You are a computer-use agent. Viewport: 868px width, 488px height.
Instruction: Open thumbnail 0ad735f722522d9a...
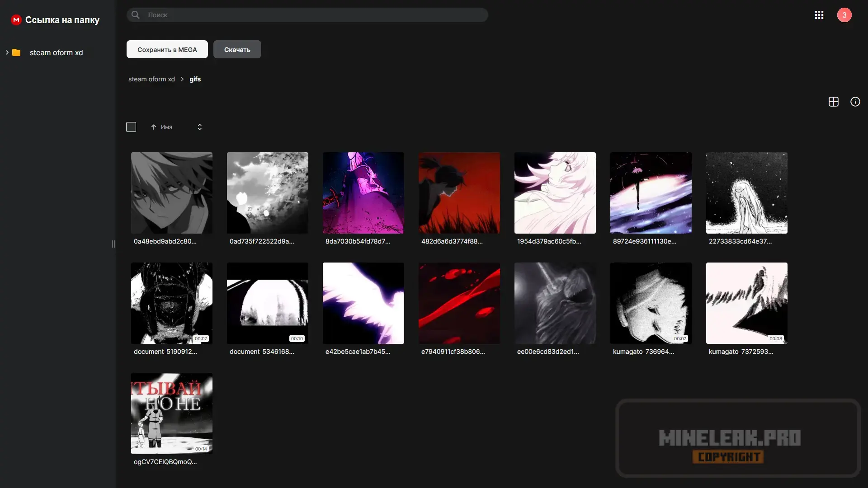[x=268, y=193]
